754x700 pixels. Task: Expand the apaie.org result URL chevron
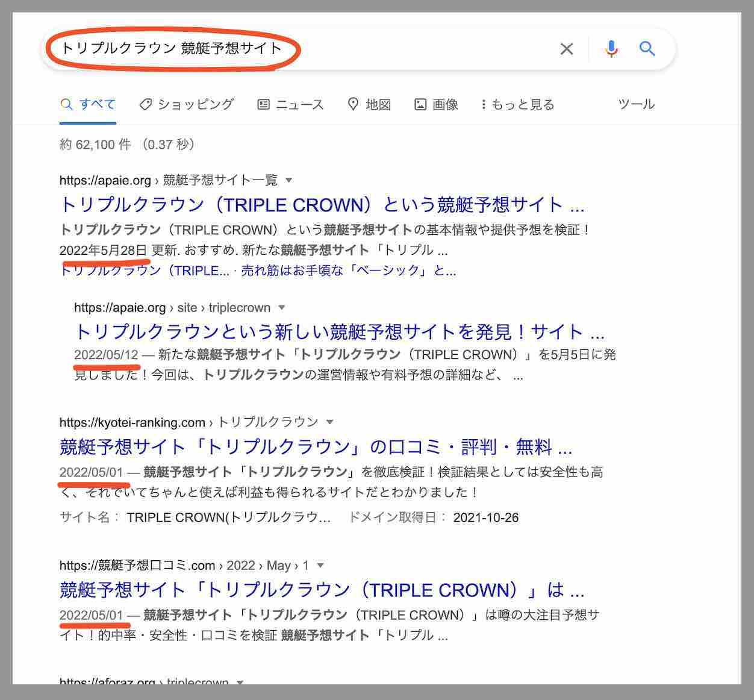[x=290, y=180]
